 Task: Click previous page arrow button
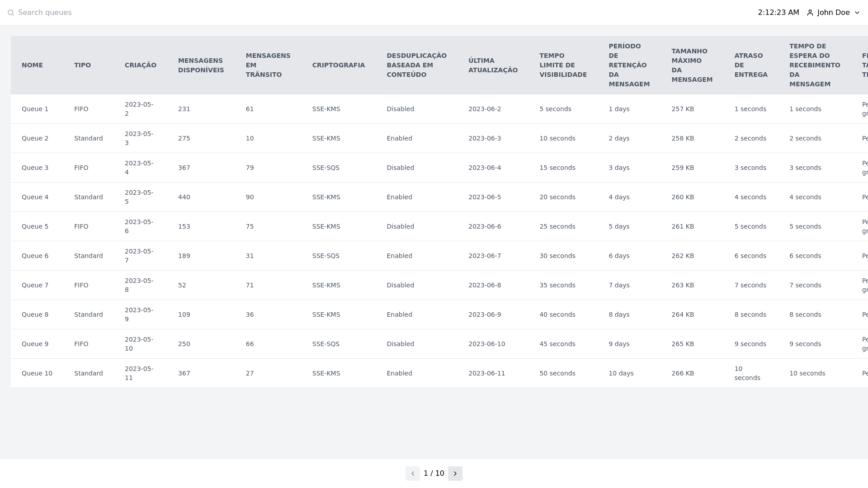point(412,474)
